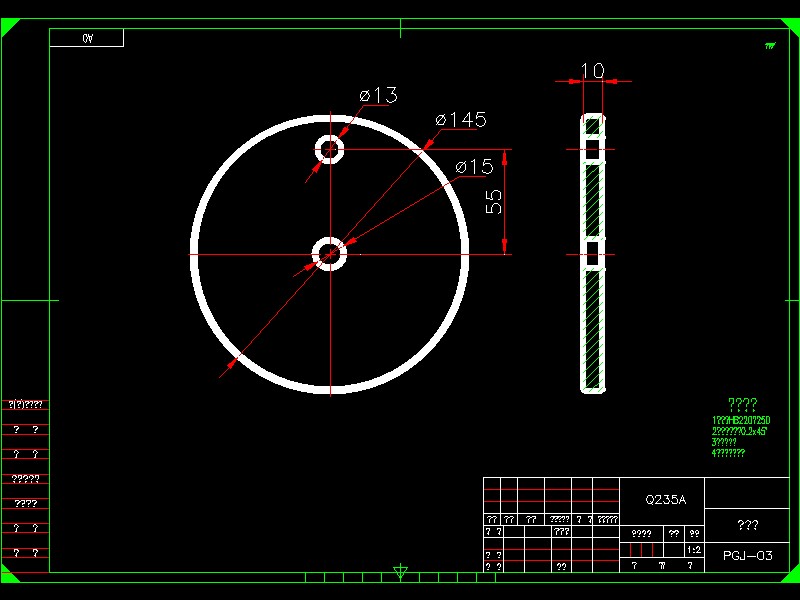Click the 10 width dimension on side view
This screenshot has width=800, height=600.
(592, 72)
